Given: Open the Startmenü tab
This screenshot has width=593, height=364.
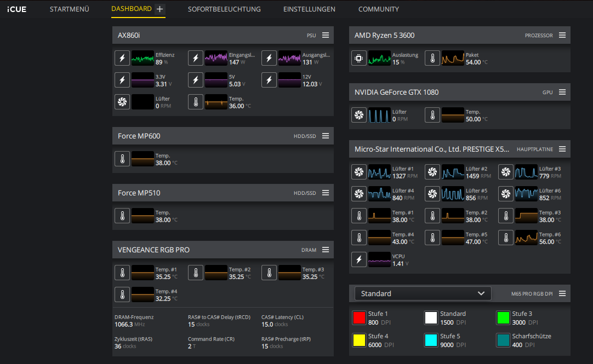Looking at the screenshot, I should click(70, 9).
